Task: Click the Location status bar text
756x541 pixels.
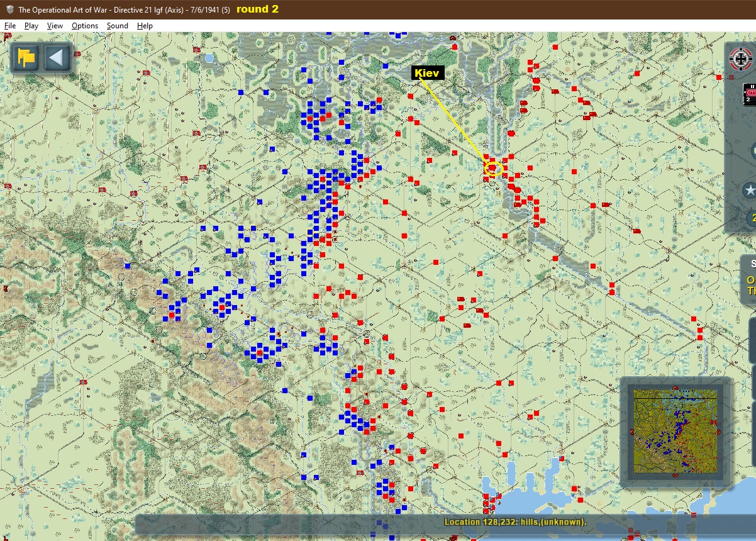Action: coord(515,522)
